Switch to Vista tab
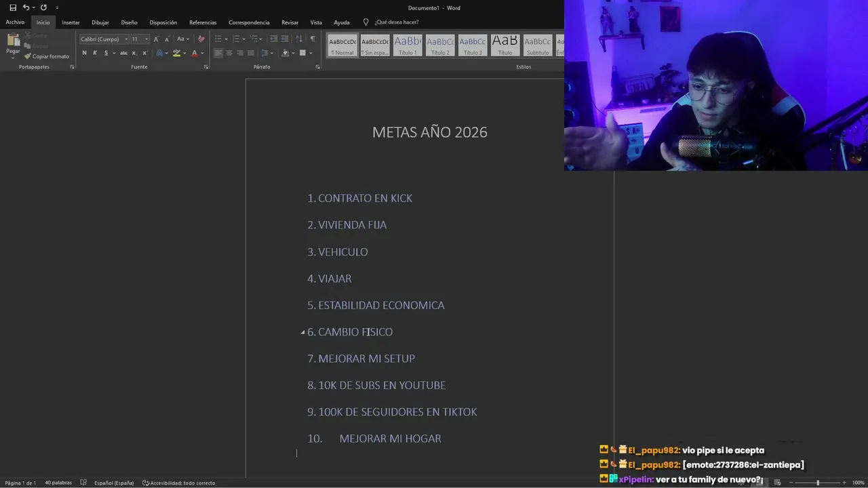868x488 pixels. [x=316, y=22]
